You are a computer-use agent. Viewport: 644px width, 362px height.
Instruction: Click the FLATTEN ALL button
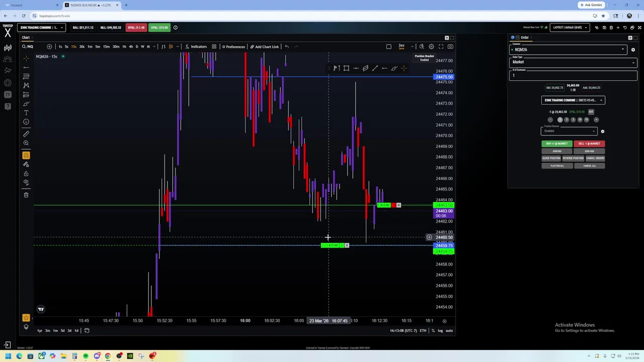[557, 166]
